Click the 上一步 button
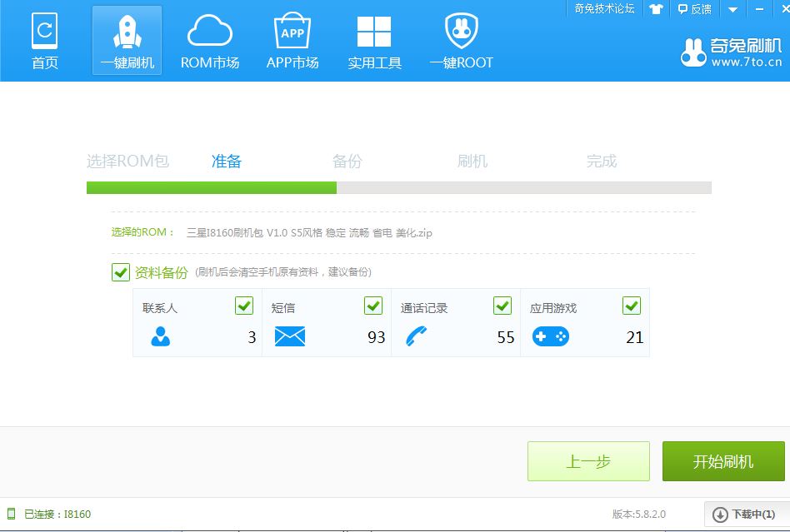This screenshot has height=532, width=790. (588, 461)
